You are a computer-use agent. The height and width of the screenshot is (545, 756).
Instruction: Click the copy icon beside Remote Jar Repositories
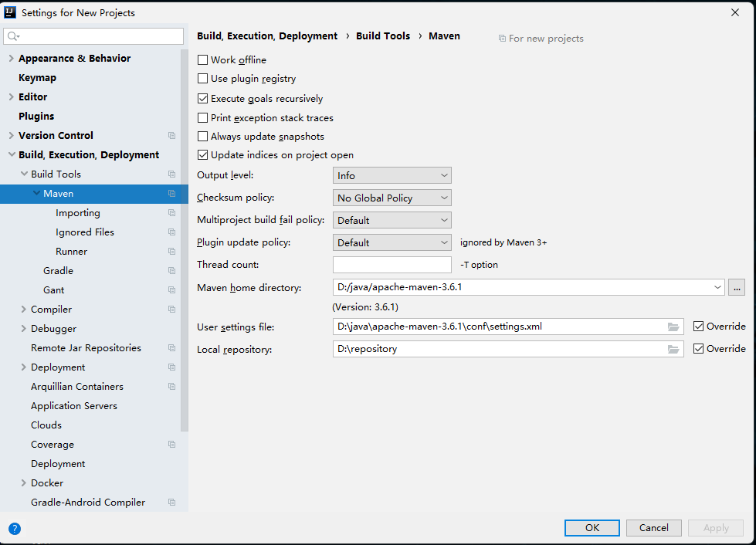[171, 347]
